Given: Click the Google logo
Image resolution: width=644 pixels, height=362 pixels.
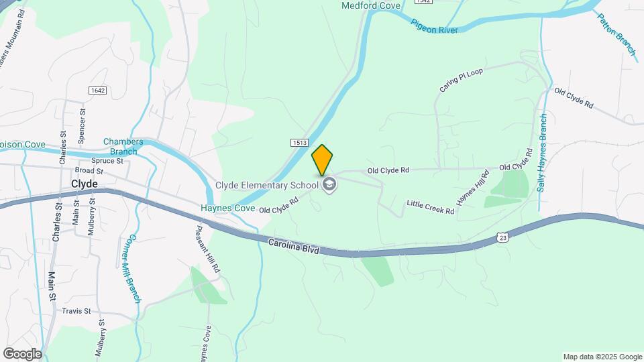Looking at the screenshot, I should point(22,354).
